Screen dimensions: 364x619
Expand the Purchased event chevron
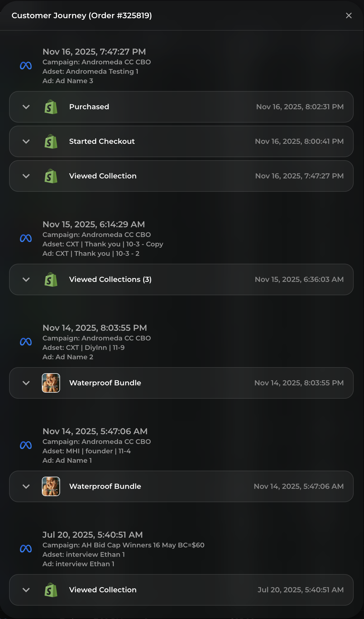click(26, 107)
